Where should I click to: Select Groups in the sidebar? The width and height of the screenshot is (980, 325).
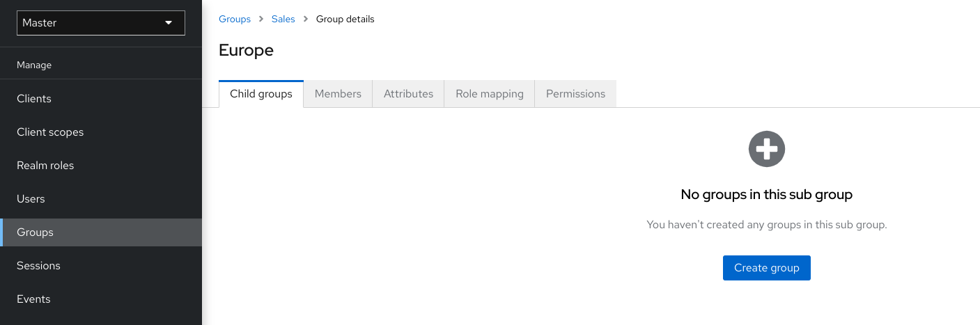coord(35,232)
